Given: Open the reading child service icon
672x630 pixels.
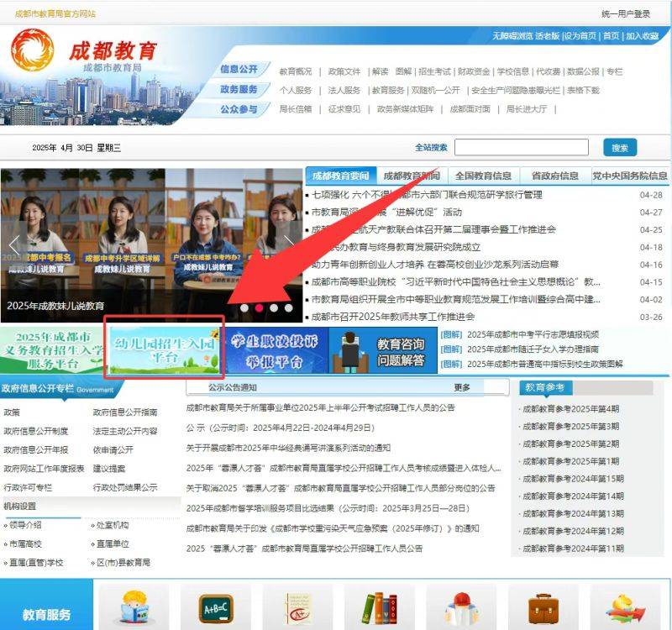Looking at the screenshot, I should 134,606.
